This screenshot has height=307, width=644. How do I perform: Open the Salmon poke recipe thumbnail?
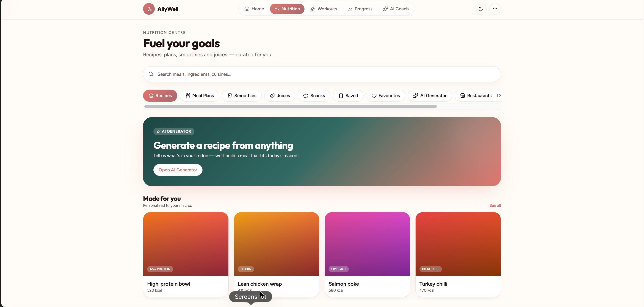click(367, 244)
